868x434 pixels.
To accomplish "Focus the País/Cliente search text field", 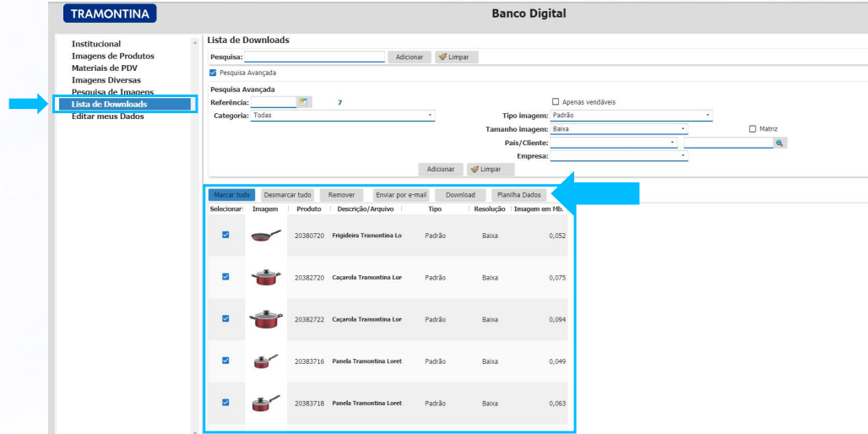I will coord(729,143).
